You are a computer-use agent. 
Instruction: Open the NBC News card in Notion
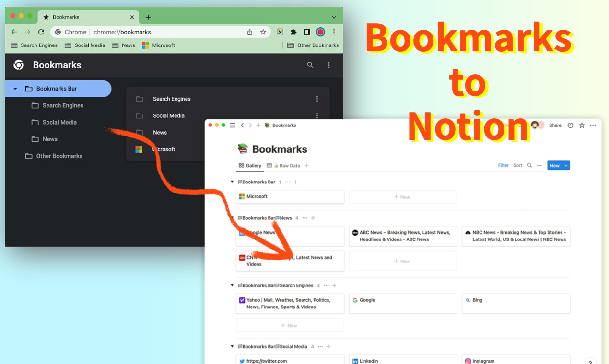(x=516, y=236)
